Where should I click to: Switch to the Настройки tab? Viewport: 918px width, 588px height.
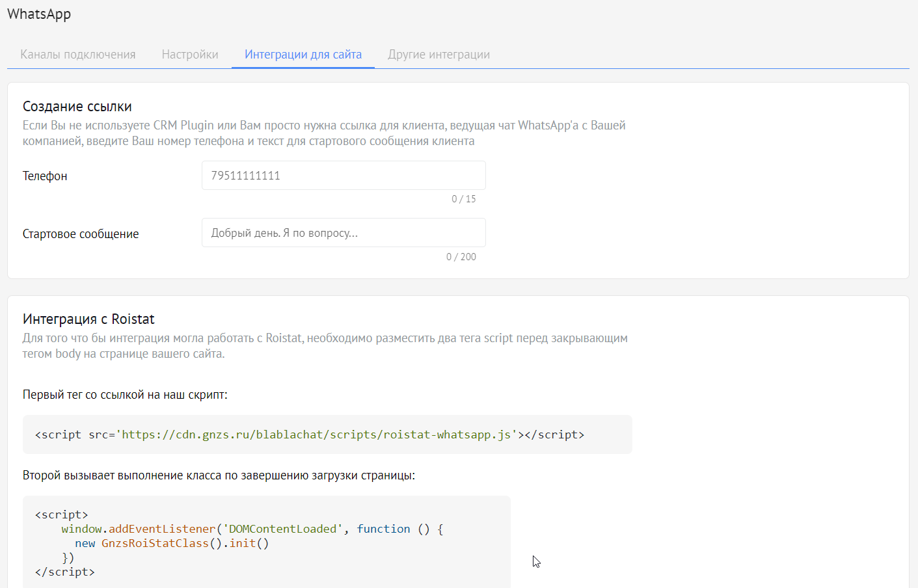point(190,55)
